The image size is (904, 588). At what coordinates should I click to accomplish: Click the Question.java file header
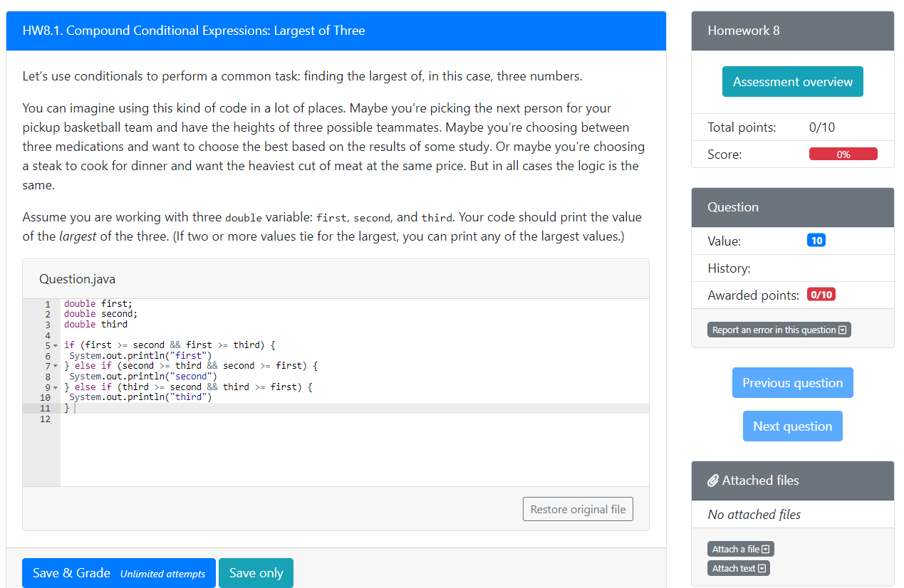pyautogui.click(x=336, y=279)
